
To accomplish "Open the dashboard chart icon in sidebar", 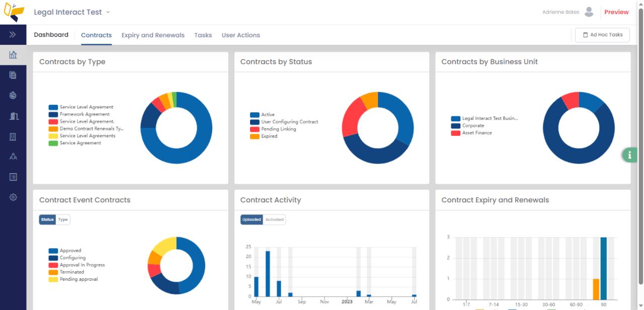I will (x=13, y=55).
